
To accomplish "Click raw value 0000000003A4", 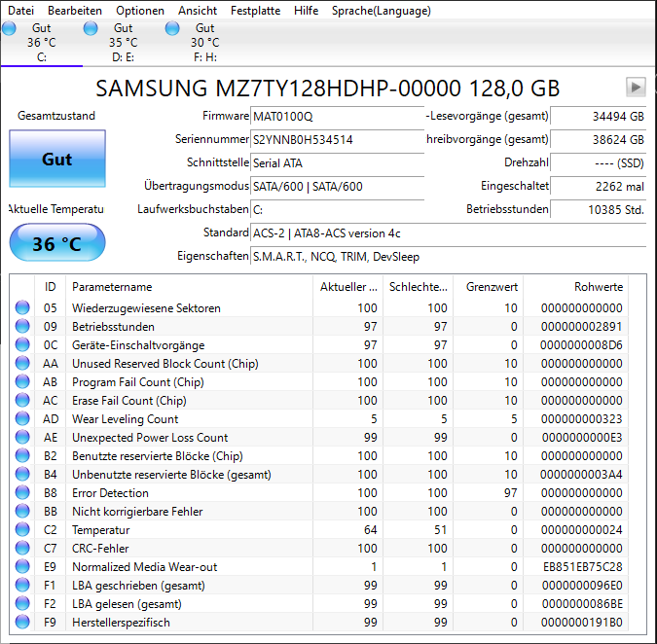I will pyautogui.click(x=581, y=475).
